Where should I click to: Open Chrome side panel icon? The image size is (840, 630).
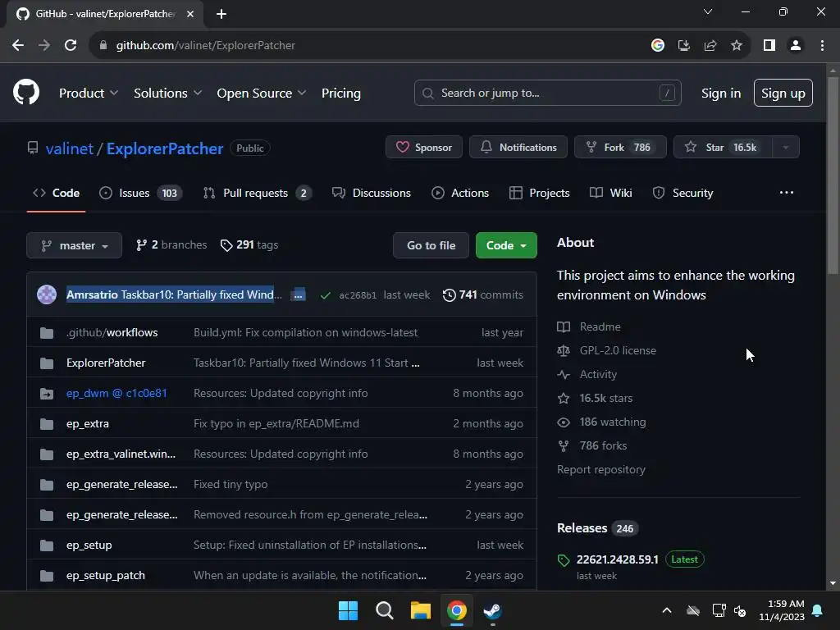click(x=769, y=46)
